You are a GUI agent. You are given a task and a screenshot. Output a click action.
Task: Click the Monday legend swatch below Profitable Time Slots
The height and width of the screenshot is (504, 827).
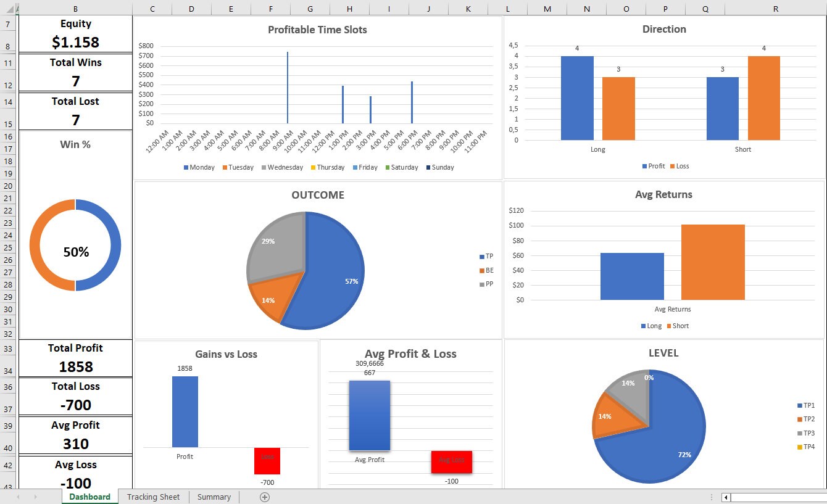pyautogui.click(x=186, y=167)
